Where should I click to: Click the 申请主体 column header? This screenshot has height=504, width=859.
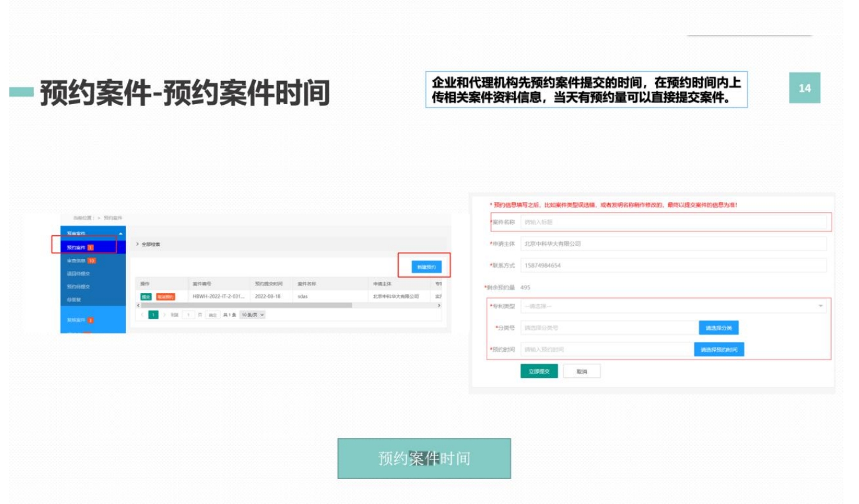400,284
